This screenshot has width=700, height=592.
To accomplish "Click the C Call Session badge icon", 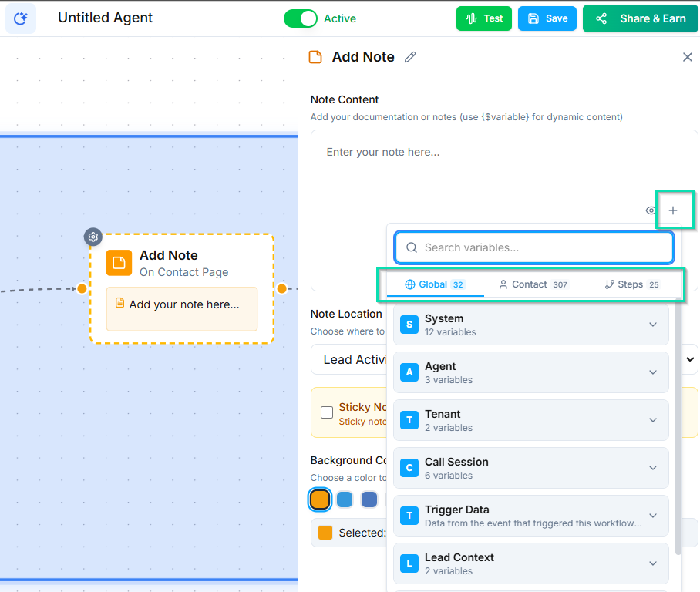I will tap(409, 468).
